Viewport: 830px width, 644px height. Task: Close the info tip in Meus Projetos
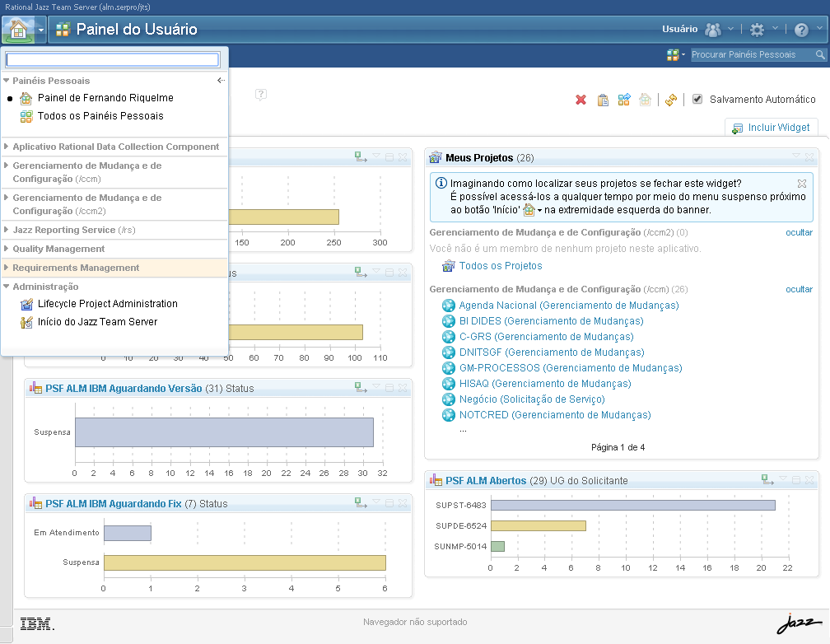click(802, 184)
